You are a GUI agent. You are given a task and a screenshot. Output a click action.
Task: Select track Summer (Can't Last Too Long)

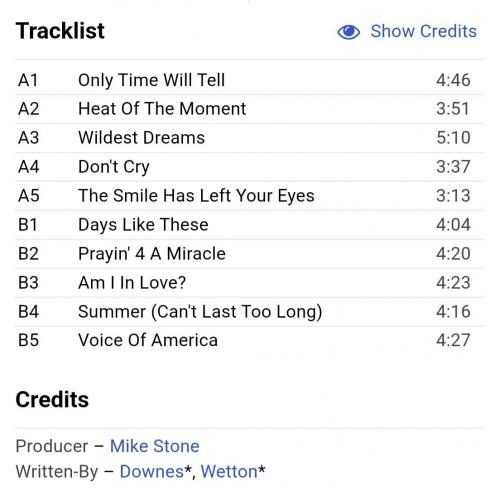(250, 312)
